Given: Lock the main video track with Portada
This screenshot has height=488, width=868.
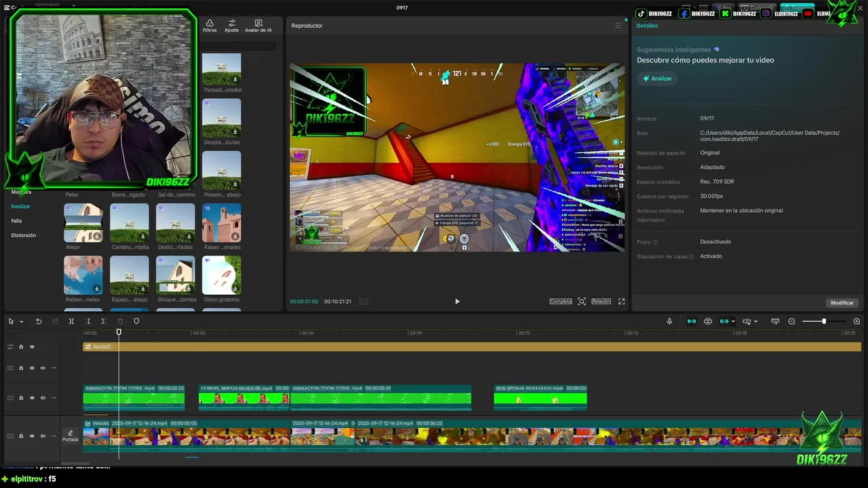Looking at the screenshot, I should tap(21, 436).
